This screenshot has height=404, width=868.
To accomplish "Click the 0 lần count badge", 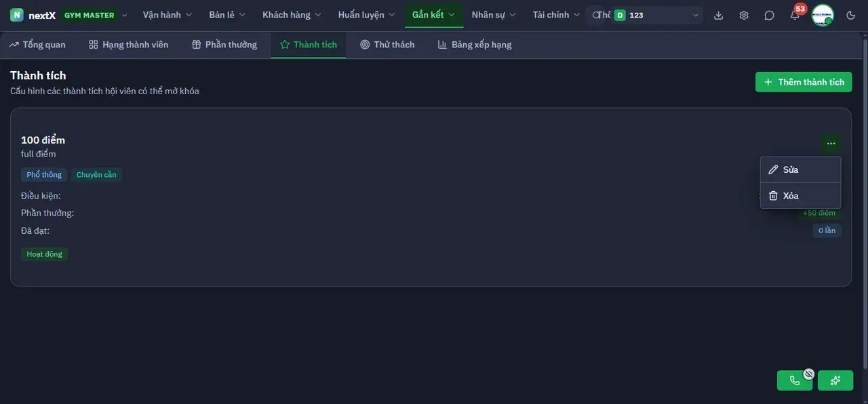I will (x=827, y=230).
